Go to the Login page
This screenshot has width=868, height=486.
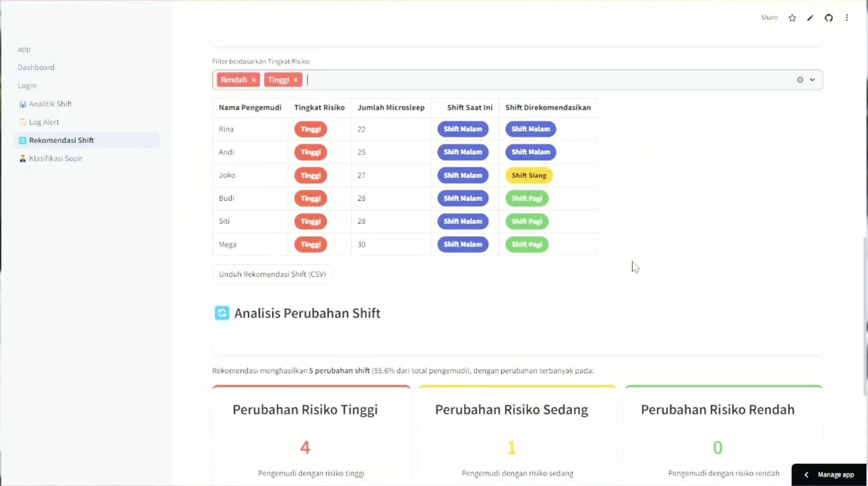[x=27, y=86]
